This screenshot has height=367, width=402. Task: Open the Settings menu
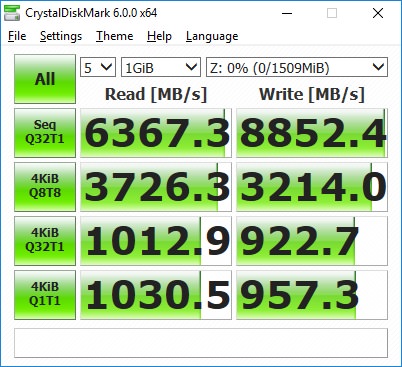[61, 36]
